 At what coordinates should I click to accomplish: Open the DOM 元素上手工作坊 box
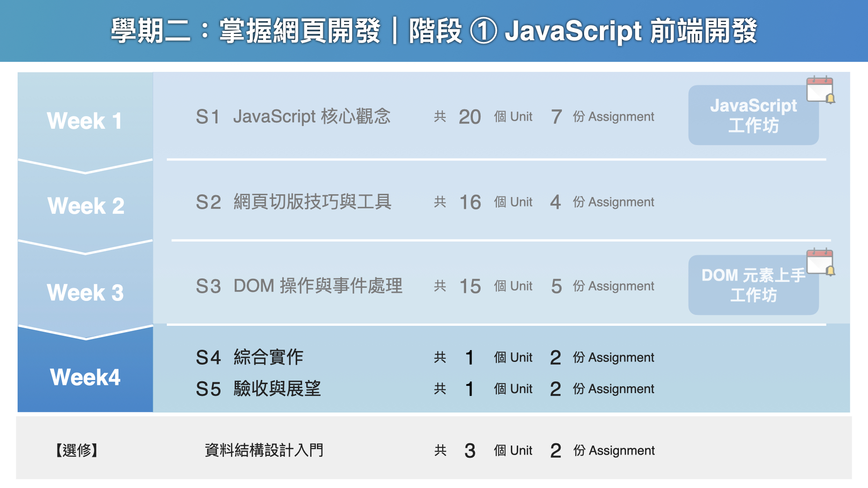(753, 285)
